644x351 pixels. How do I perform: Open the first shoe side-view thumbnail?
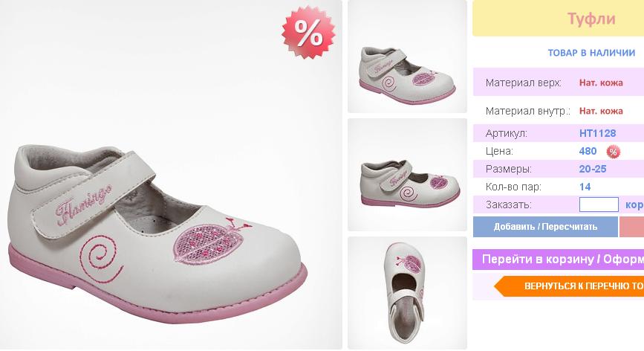[x=408, y=57]
